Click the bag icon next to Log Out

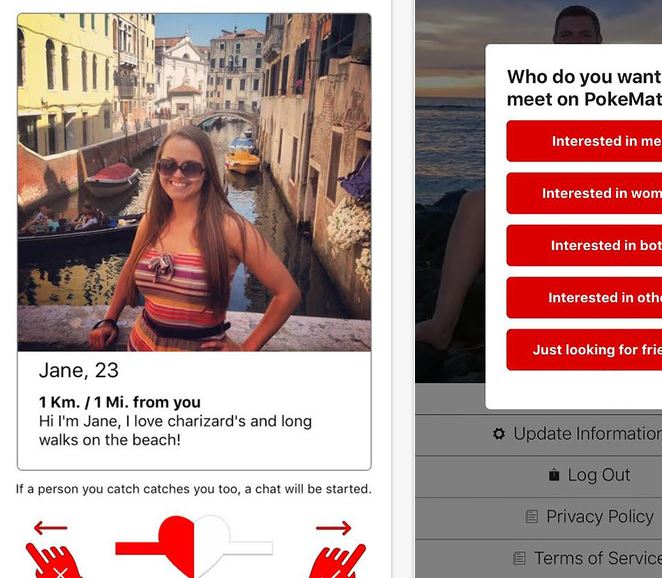[554, 475]
